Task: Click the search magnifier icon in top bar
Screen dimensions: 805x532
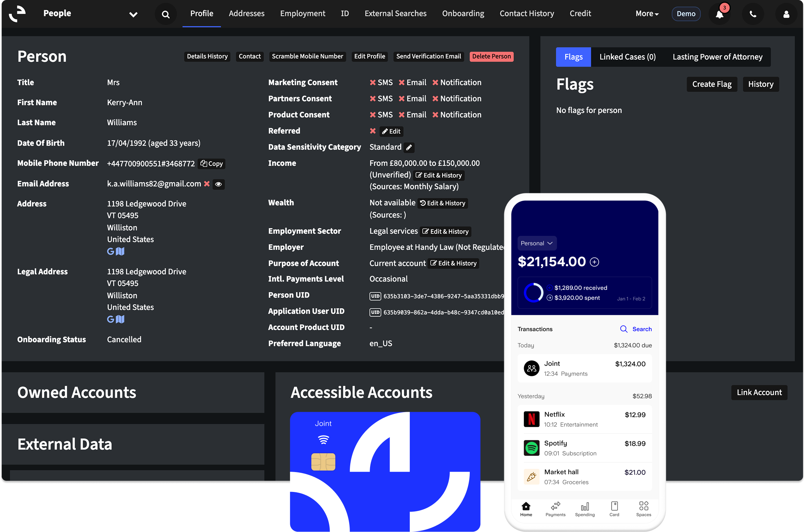Action: (x=166, y=14)
